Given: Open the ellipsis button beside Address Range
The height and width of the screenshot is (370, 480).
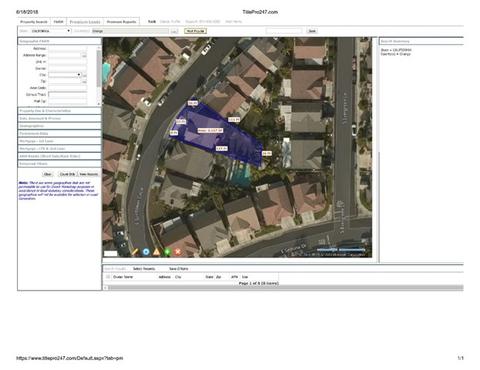Looking at the screenshot, I should click(84, 56).
